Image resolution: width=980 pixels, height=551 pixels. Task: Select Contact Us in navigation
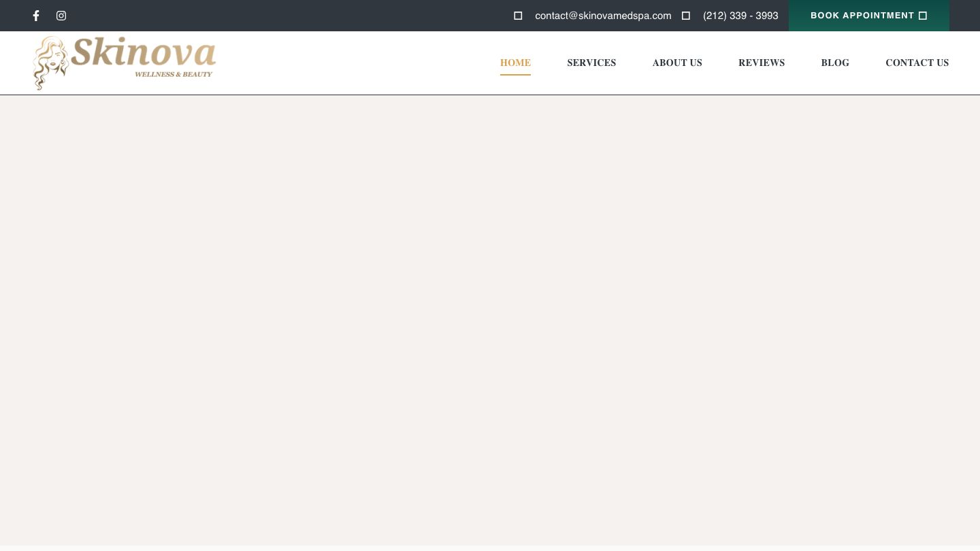tap(917, 63)
